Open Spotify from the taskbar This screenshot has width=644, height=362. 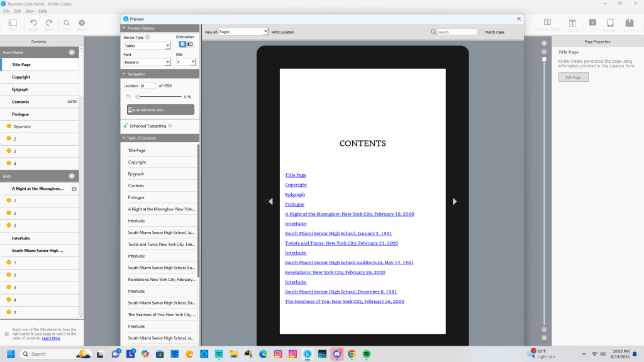pyautogui.click(x=367, y=354)
